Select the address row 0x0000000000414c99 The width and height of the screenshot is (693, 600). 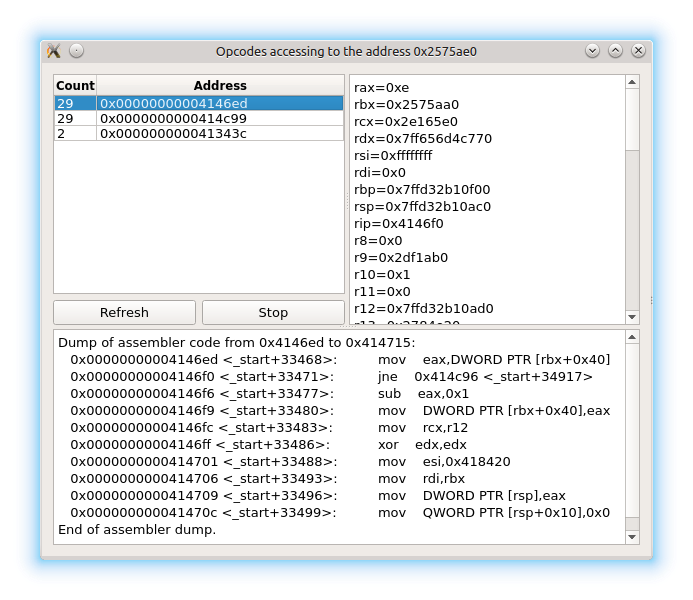pos(198,118)
